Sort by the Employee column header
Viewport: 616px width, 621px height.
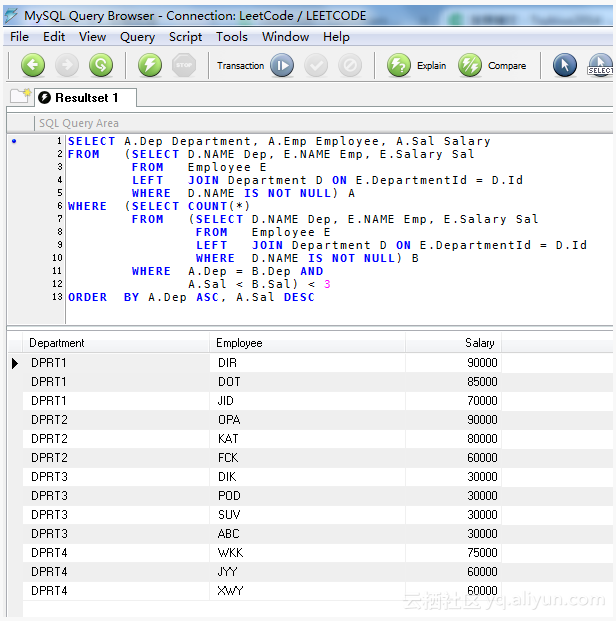[x=307, y=343]
